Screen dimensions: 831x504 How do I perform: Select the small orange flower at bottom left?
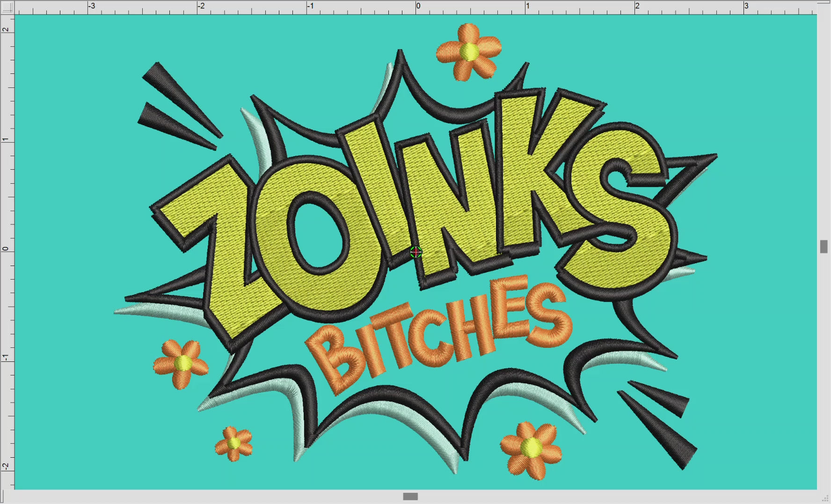pos(233,443)
